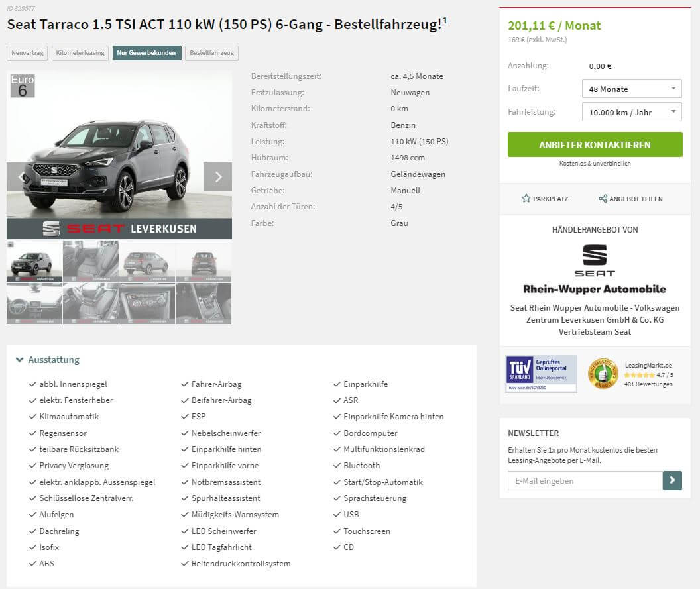Open the LeasingMarkt.de eKomi rating seal
The height and width of the screenshot is (589, 700).
603,374
